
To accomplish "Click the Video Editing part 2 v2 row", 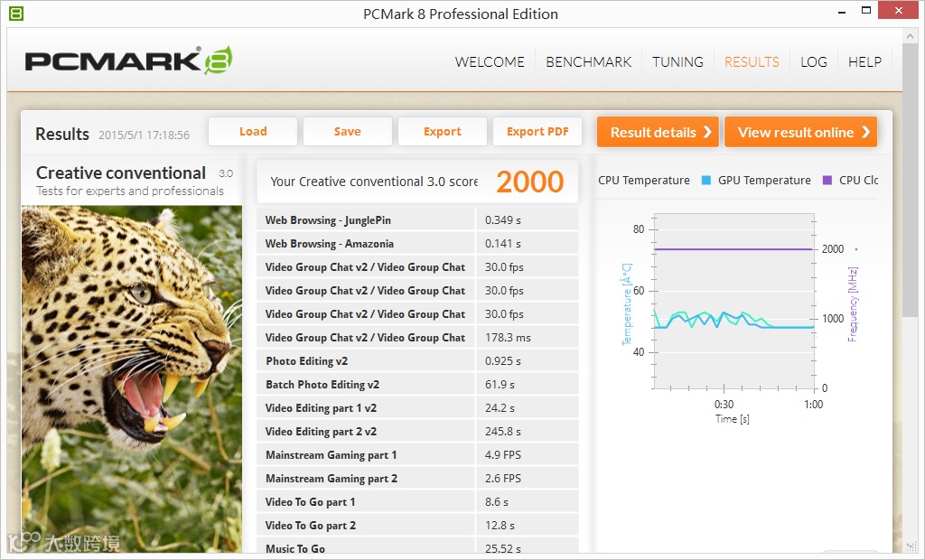I will [417, 432].
